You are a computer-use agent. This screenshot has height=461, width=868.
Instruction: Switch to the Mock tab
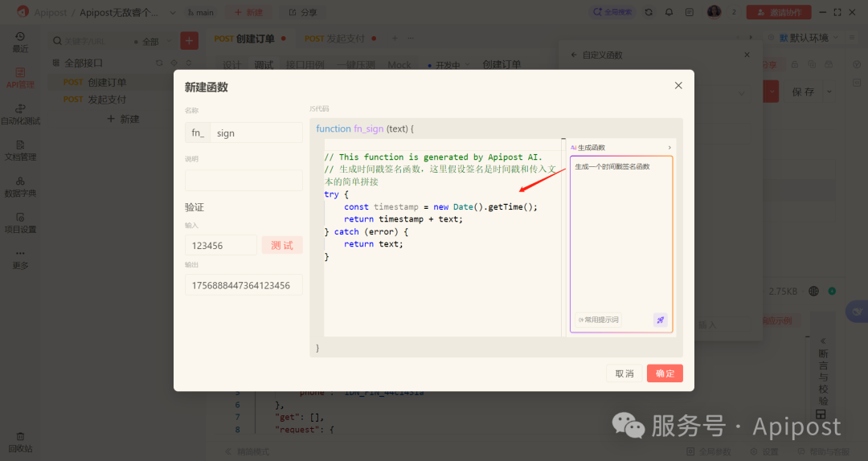click(399, 65)
